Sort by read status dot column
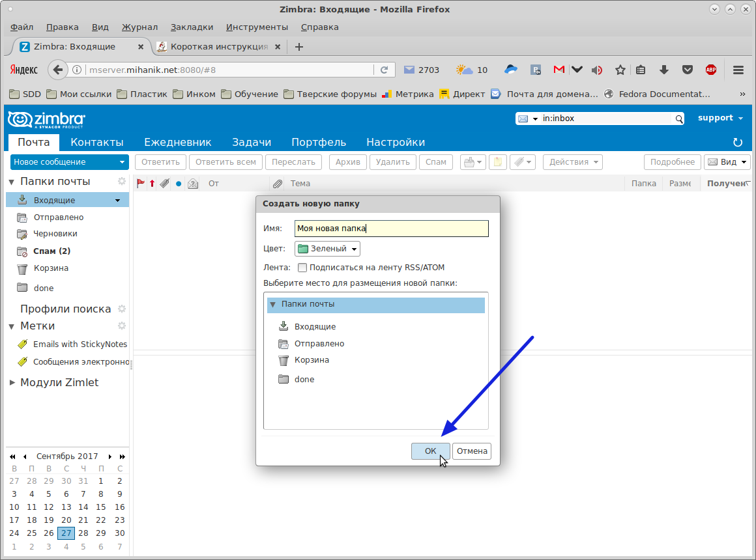 (179, 184)
